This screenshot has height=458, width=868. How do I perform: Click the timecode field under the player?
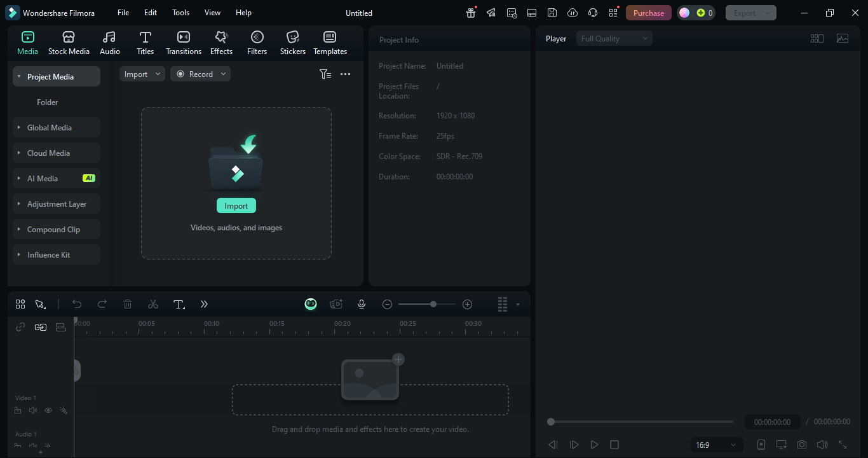771,421
